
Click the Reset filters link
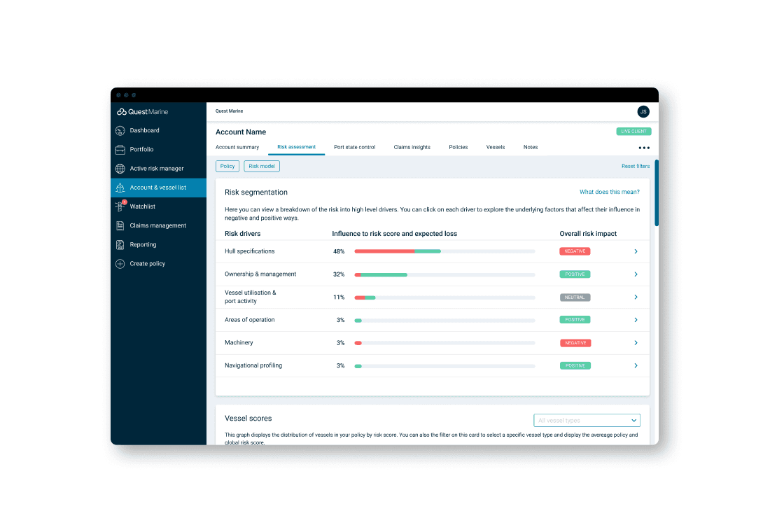tap(636, 167)
